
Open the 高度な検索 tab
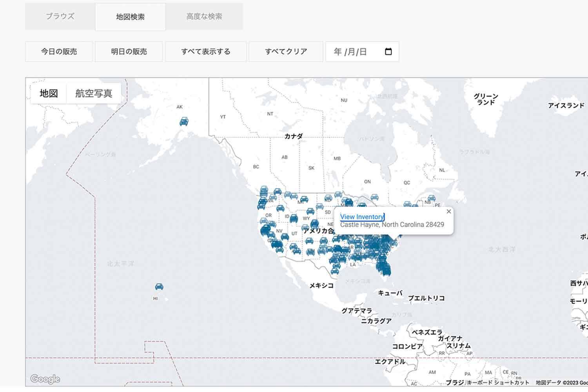click(x=204, y=16)
